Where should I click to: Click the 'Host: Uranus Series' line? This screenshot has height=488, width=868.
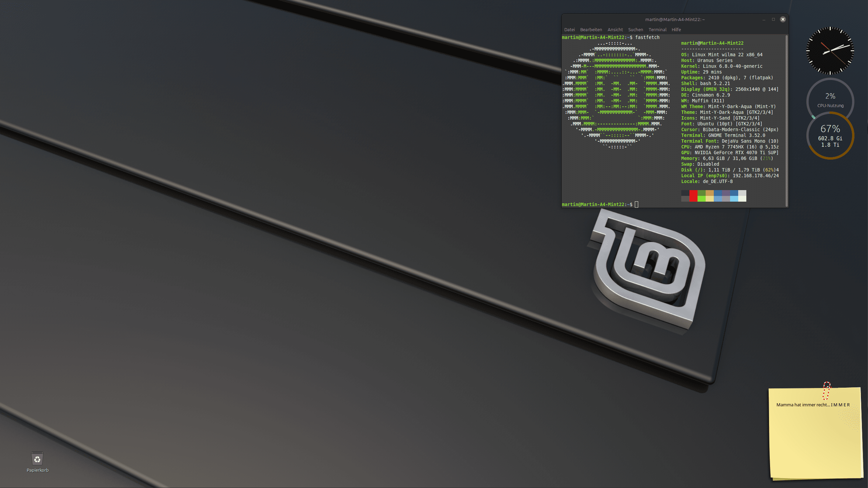707,60
